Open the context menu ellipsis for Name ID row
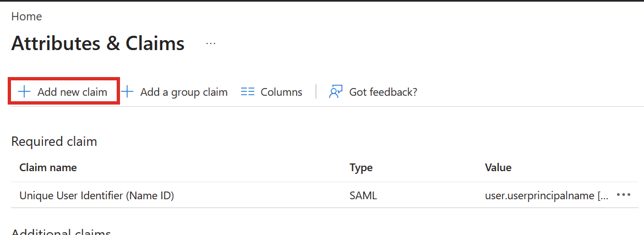 click(x=624, y=195)
